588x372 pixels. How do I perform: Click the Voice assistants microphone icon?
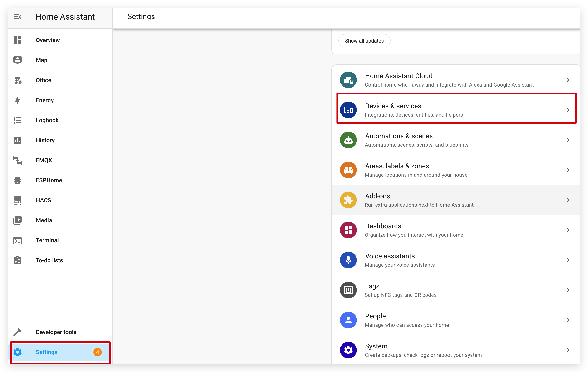[x=348, y=260]
